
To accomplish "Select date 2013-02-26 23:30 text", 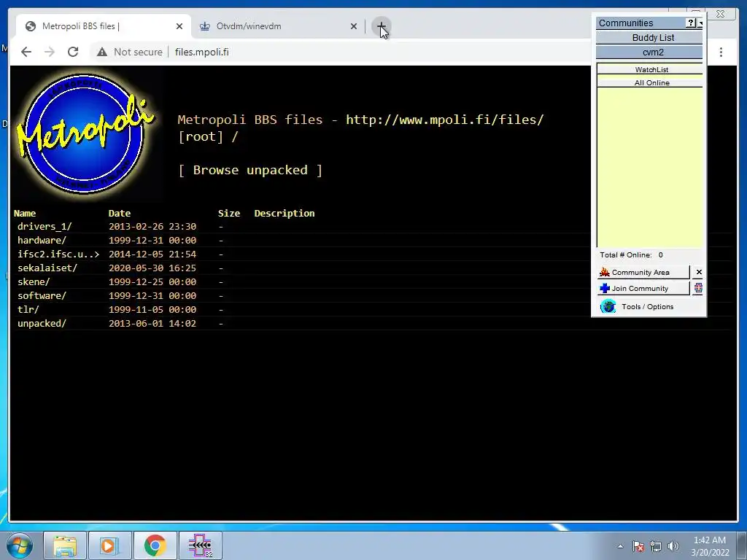I will pos(152,227).
